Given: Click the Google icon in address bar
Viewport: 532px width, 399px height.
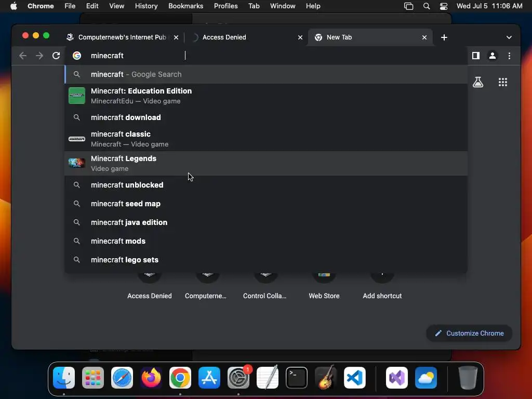Looking at the screenshot, I should [x=77, y=56].
